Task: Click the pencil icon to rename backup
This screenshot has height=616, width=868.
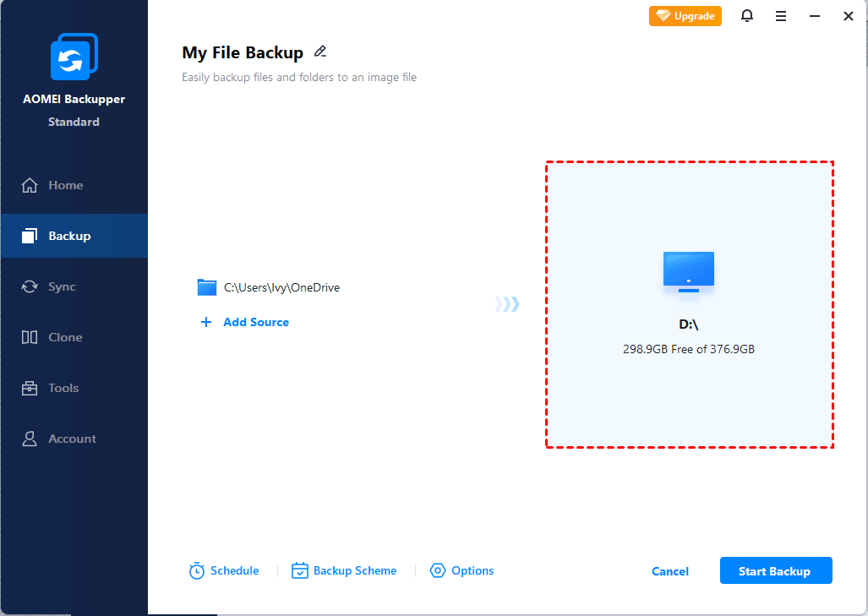Action: pyautogui.click(x=320, y=52)
